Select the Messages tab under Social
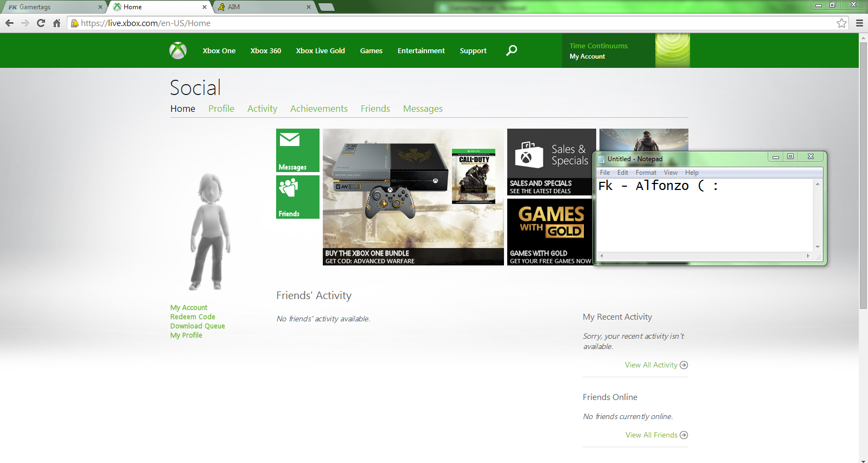 click(423, 109)
